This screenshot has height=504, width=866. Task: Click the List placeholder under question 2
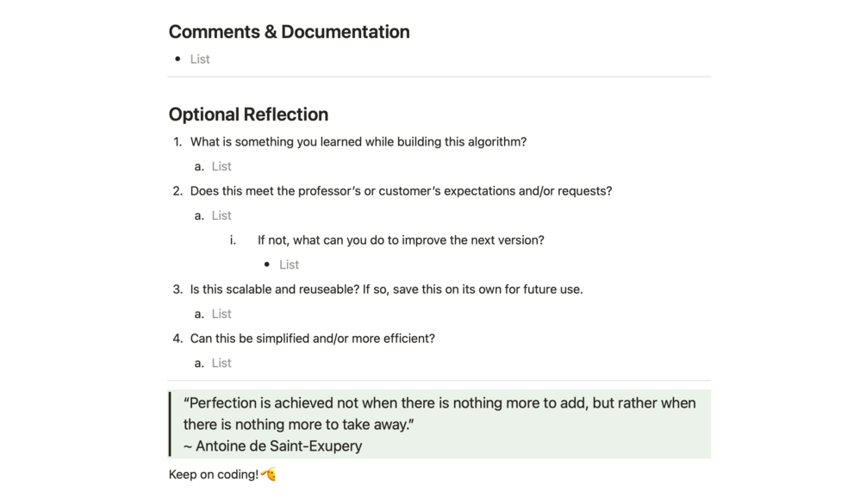point(221,215)
